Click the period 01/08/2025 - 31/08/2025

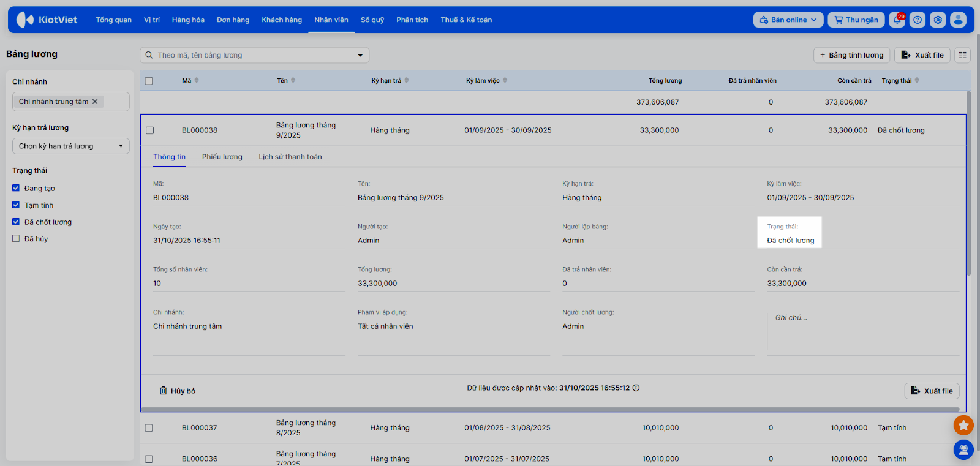click(x=507, y=428)
